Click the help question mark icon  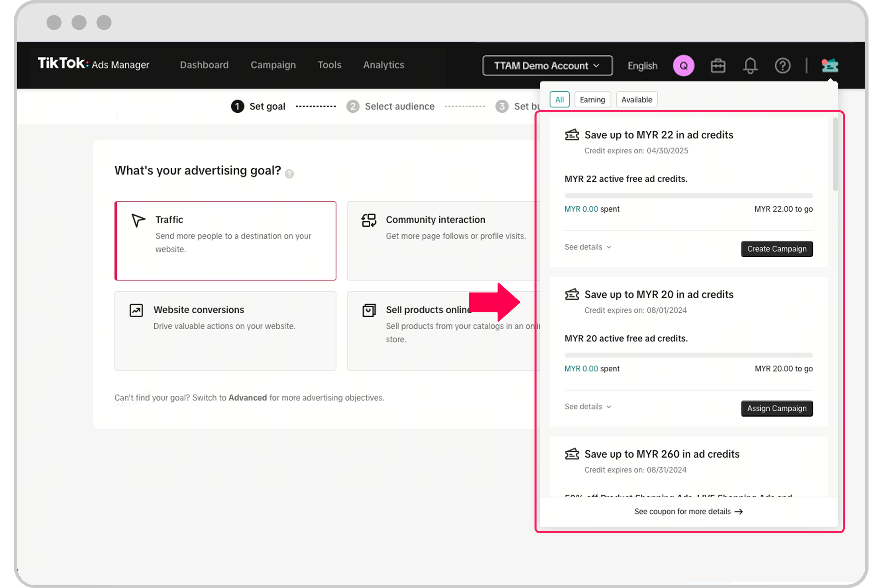click(x=783, y=65)
